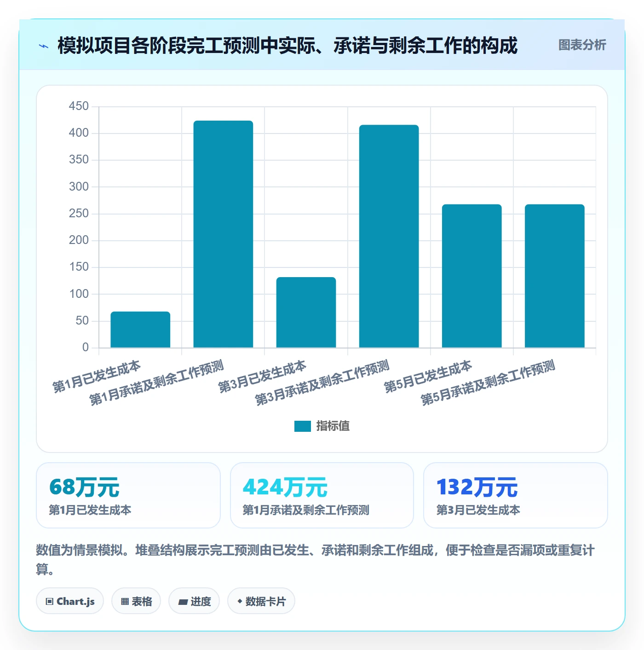The width and height of the screenshot is (644, 650).
Task: Click the 数据卡片 tag
Action: pyautogui.click(x=261, y=601)
